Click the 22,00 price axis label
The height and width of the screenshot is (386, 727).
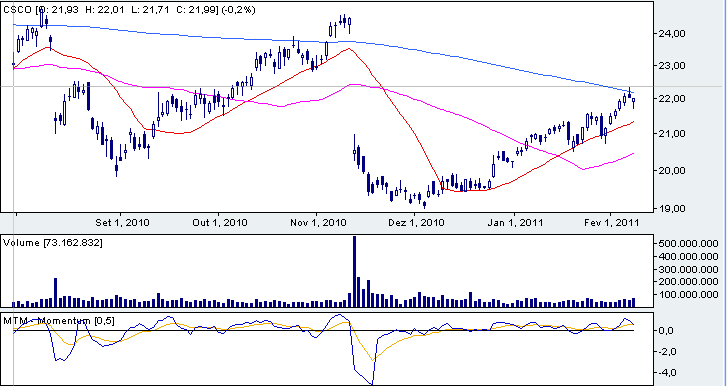tap(673, 99)
